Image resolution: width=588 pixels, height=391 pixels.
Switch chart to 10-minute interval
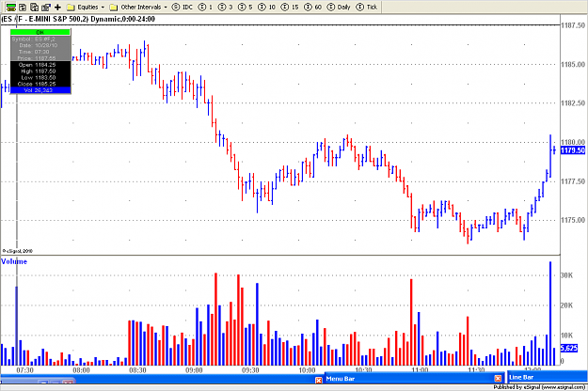point(266,7)
